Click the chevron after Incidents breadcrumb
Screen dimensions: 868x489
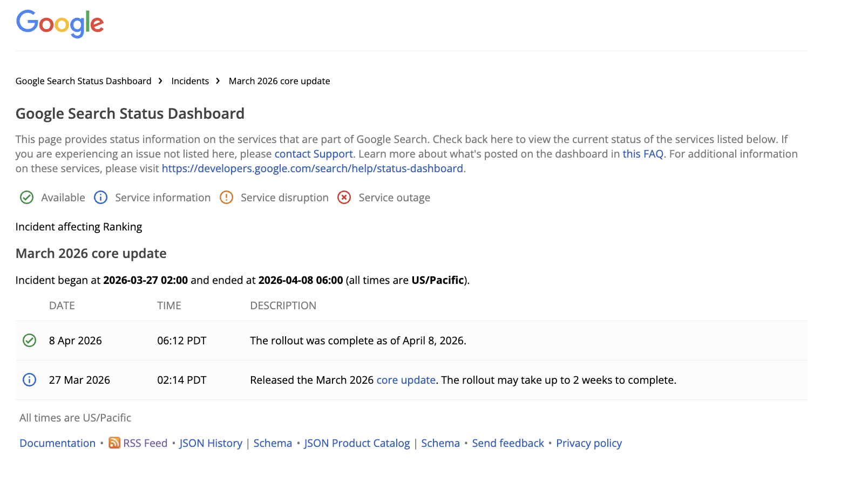point(218,80)
